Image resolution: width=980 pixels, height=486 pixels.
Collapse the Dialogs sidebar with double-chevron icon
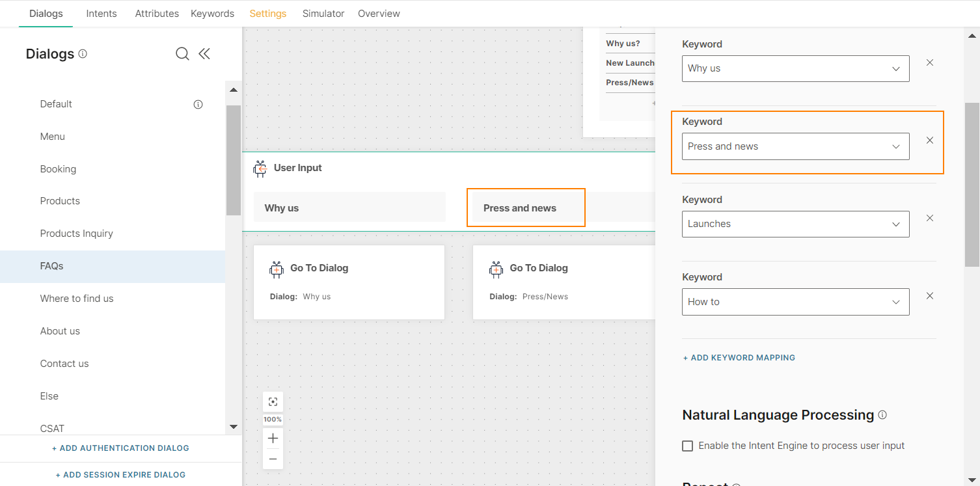[204, 54]
